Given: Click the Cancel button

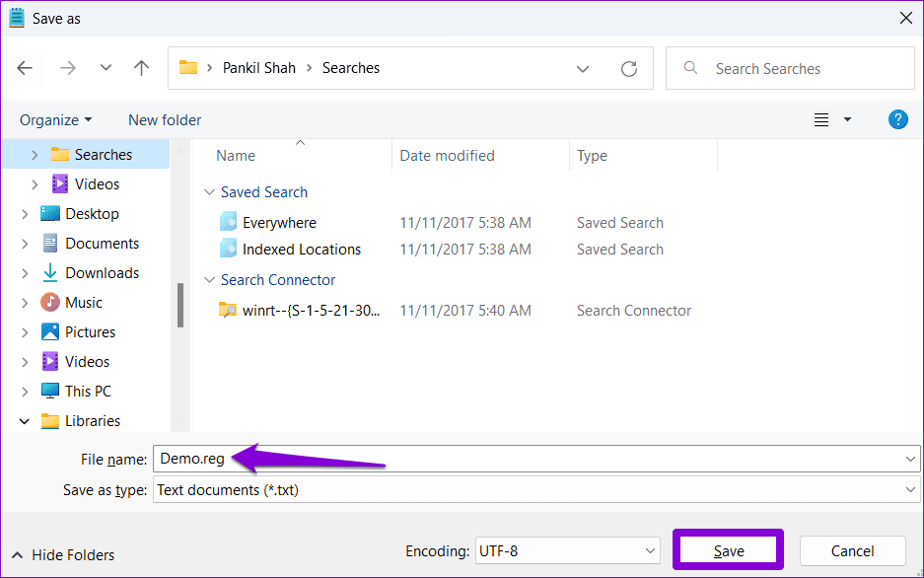Looking at the screenshot, I should [x=852, y=551].
